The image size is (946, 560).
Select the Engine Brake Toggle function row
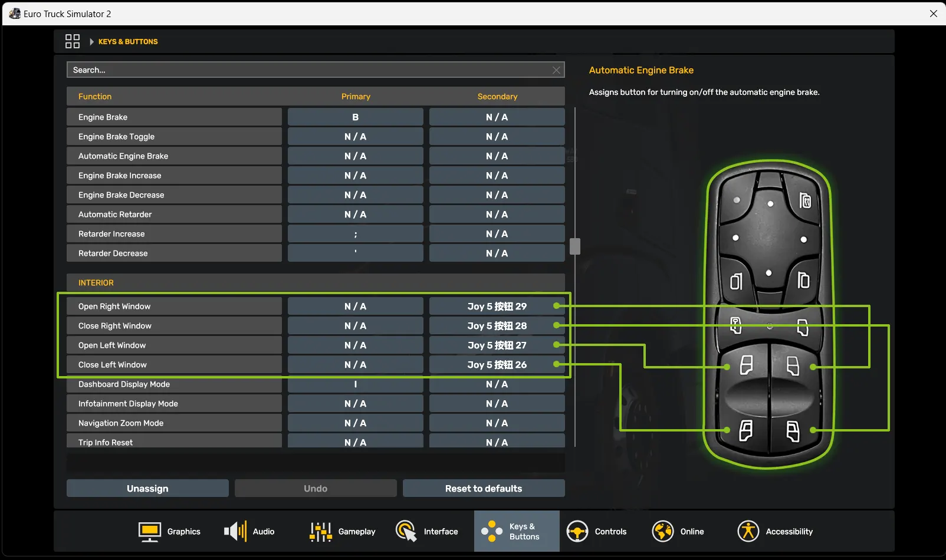click(174, 136)
